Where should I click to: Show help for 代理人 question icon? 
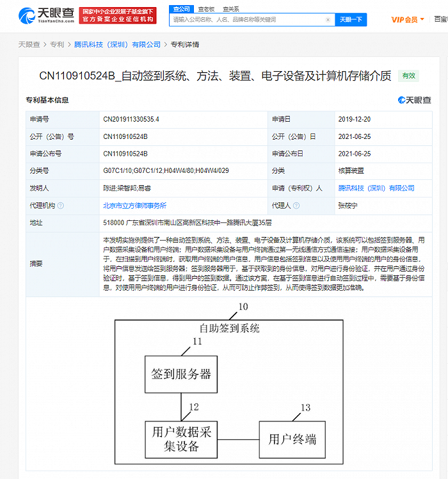coord(296,206)
